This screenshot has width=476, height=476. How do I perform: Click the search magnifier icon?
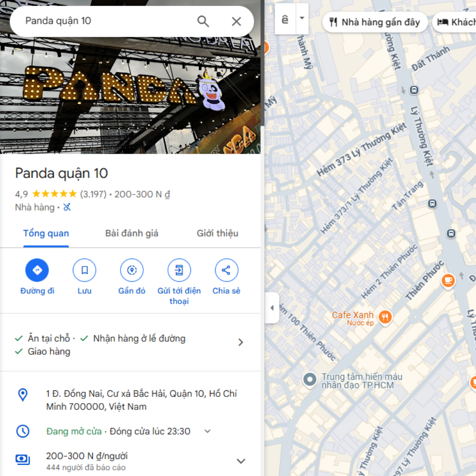pos(203,21)
